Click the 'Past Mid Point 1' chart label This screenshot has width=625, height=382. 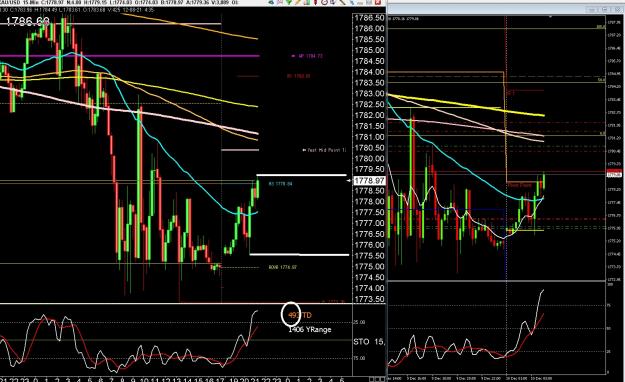pyautogui.click(x=326, y=150)
